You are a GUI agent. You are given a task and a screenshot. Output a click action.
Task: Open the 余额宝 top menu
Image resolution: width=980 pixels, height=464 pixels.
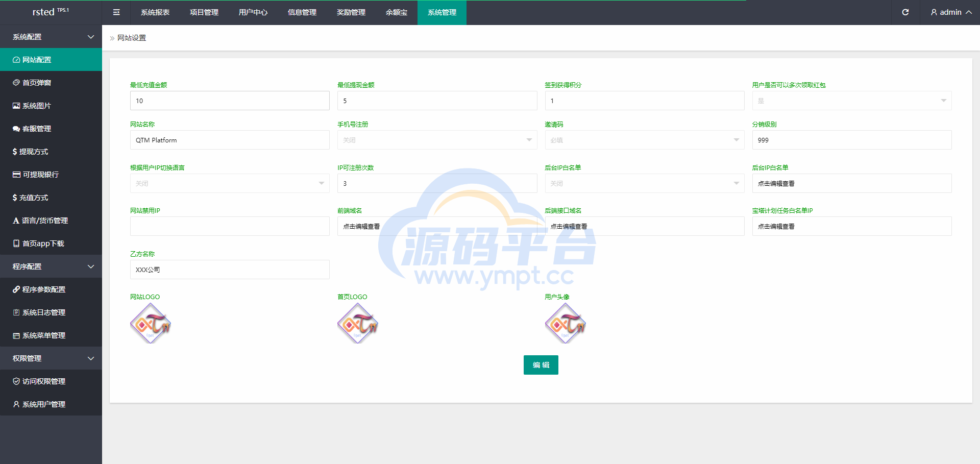[397, 12]
